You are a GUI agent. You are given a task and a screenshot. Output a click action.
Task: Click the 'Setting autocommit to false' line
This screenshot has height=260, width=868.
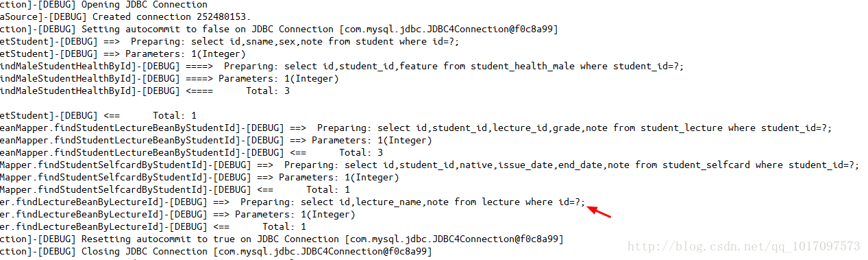coord(279,29)
